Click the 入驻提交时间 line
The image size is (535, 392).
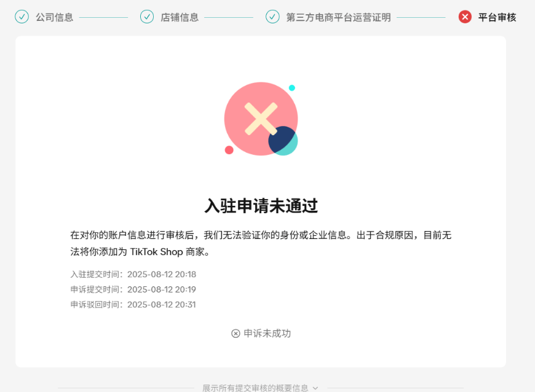[x=133, y=275]
